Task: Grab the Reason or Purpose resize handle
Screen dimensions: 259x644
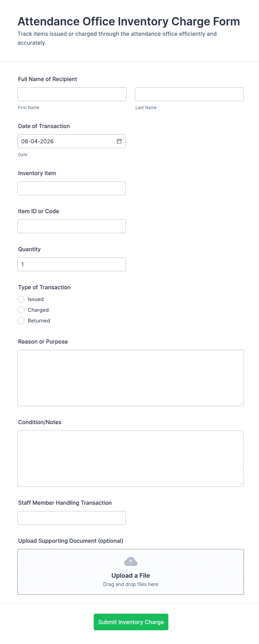Action: (241, 403)
